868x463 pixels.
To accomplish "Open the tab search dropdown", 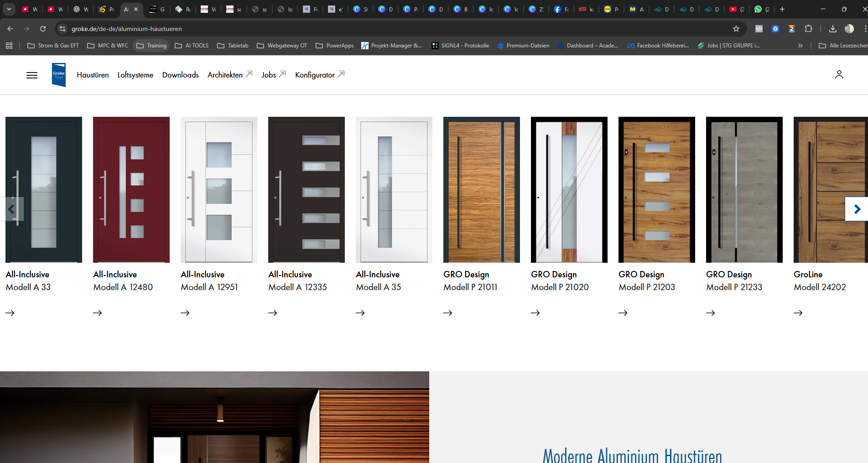I will click(9, 9).
